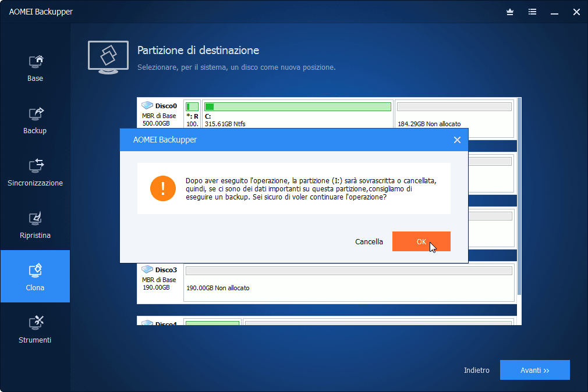Click the disk list vertical scrollbar
Image resolution: width=588 pixels, height=392 pixels.
click(519, 196)
